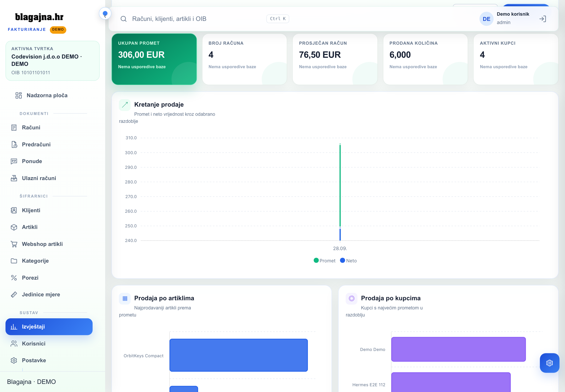Select Izvještaji menu item
This screenshot has height=392, width=565.
49,327
